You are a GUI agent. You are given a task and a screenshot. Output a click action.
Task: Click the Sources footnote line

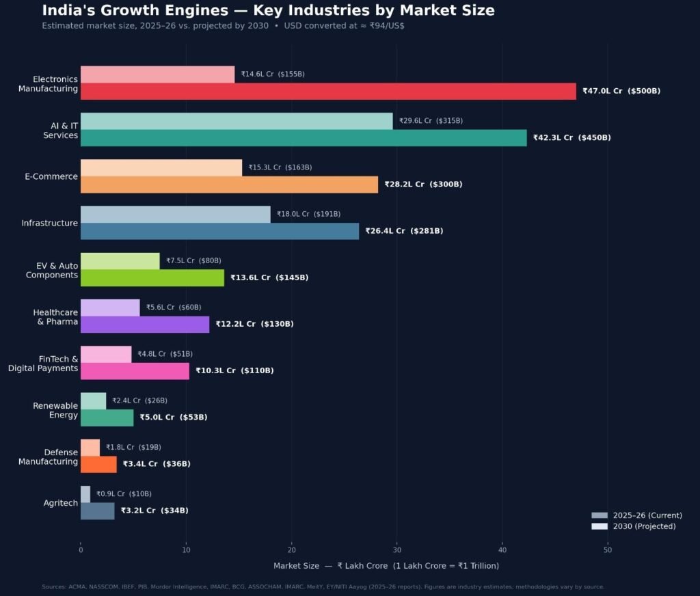pos(323,586)
